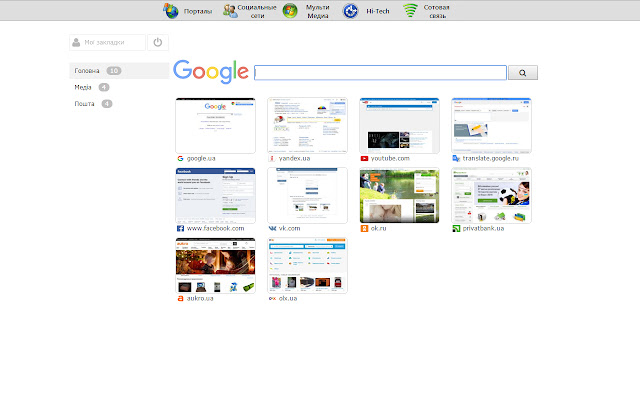The height and width of the screenshot is (400, 640).
Task: Open the youtube.com thumbnail
Action: click(400, 126)
